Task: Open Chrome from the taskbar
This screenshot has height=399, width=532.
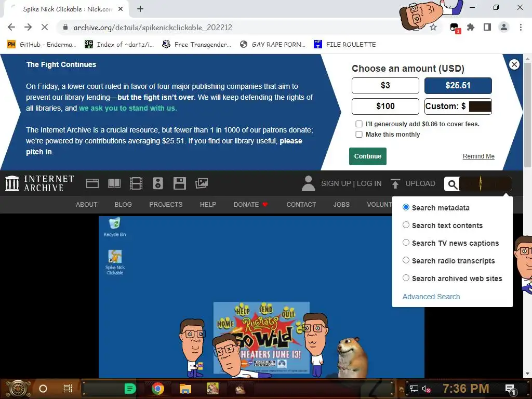Action: 158,389
